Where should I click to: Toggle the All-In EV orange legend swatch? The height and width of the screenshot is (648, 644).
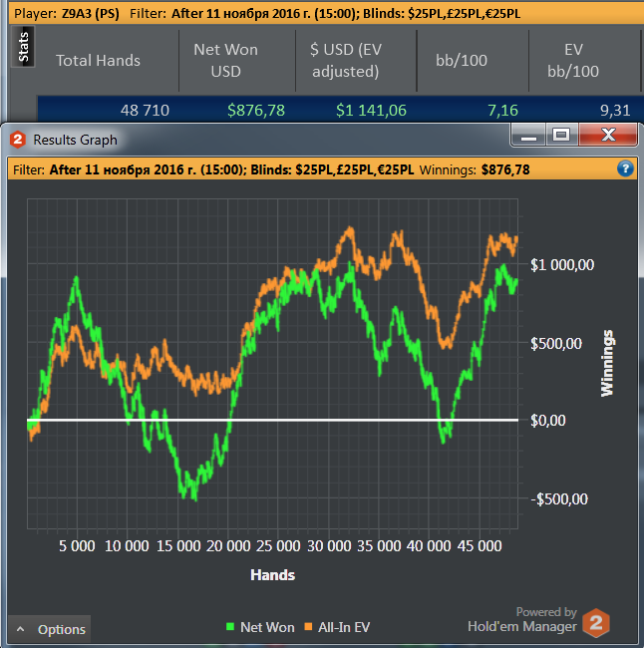[x=308, y=626]
